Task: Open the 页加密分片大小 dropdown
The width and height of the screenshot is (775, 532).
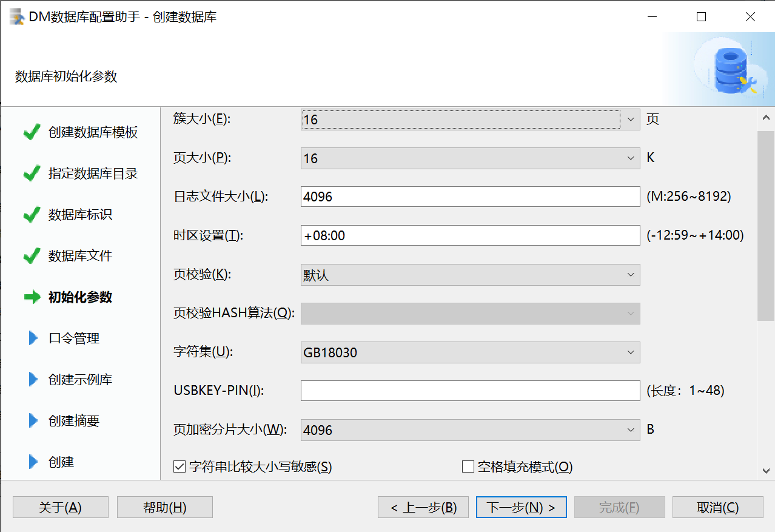Action: coord(470,430)
